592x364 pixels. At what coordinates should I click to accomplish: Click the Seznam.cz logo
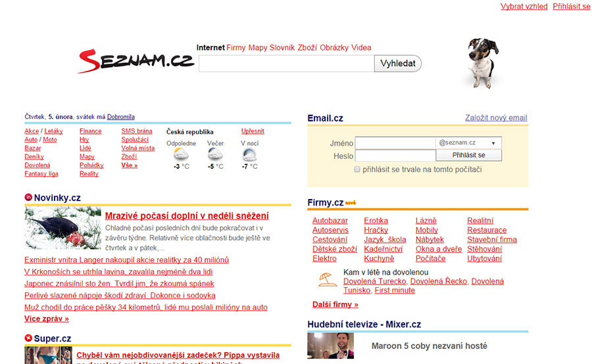tap(135, 62)
